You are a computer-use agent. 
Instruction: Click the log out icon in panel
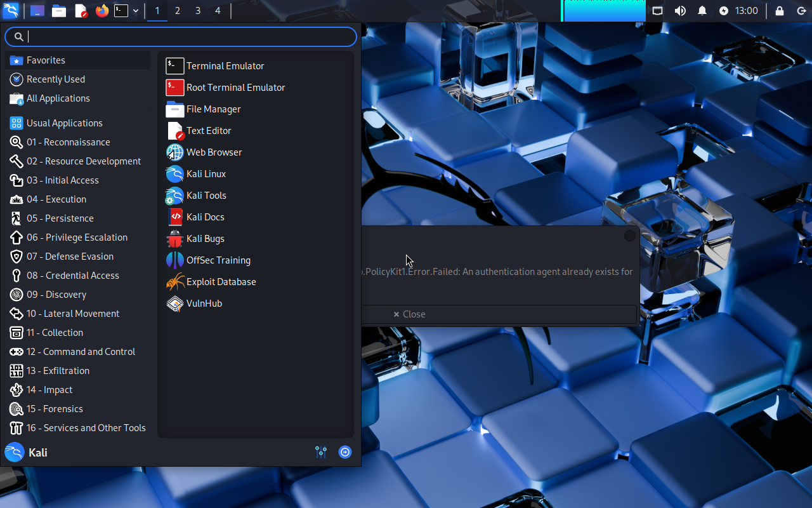tap(801, 11)
